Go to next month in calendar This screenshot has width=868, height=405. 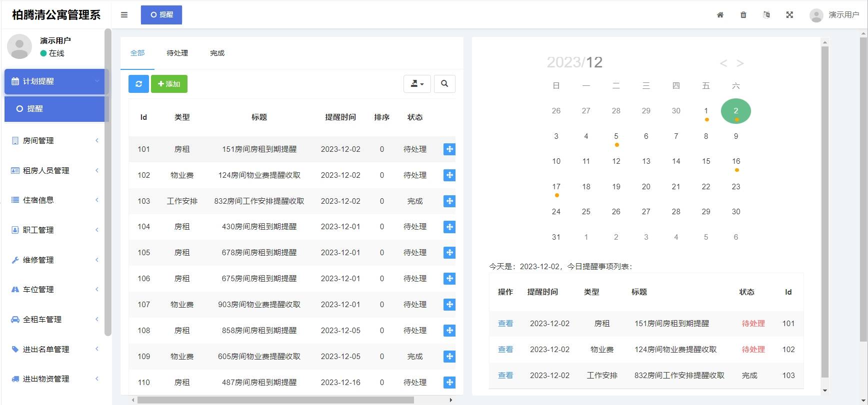(x=740, y=63)
